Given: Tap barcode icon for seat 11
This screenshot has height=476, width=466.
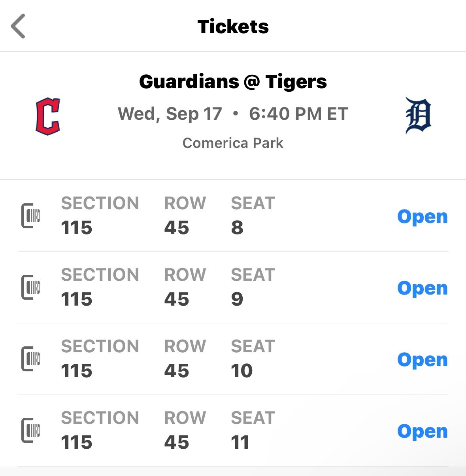Looking at the screenshot, I should click(x=31, y=431).
